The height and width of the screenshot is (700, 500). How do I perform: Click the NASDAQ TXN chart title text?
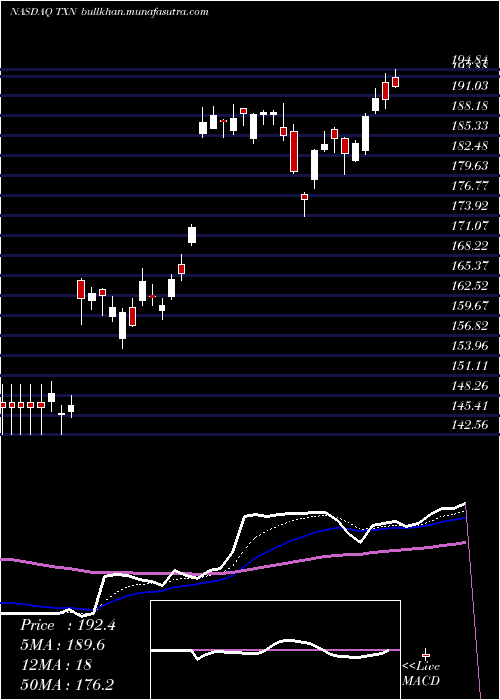pos(44,11)
